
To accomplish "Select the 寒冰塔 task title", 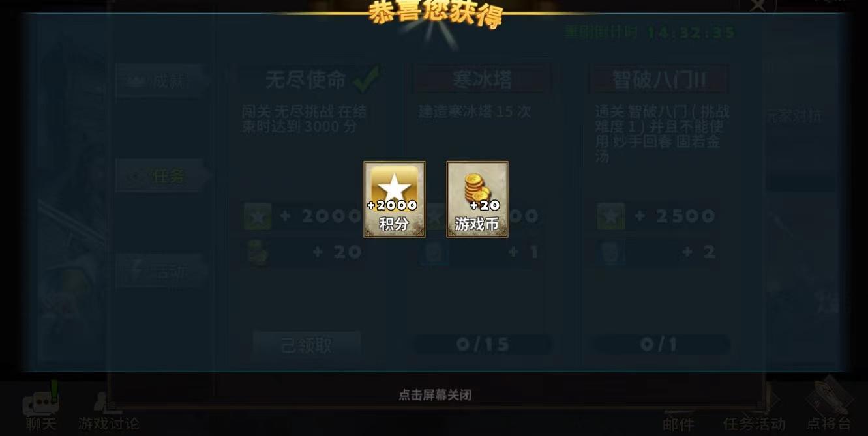I will pyautogui.click(x=483, y=80).
